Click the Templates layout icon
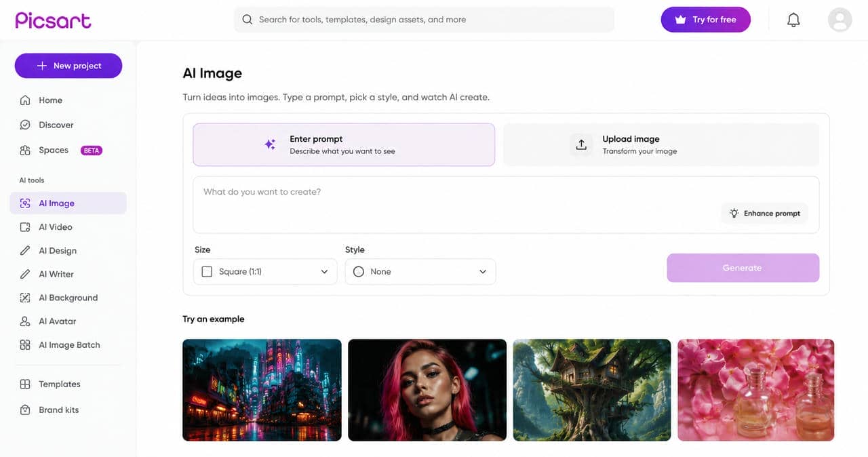This screenshot has width=868, height=457. (25, 384)
